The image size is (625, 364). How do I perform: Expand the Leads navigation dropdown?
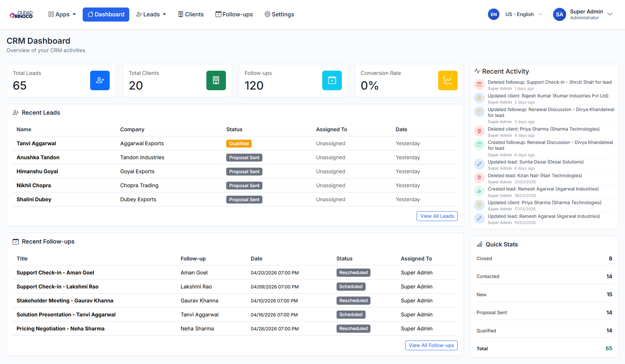click(151, 14)
